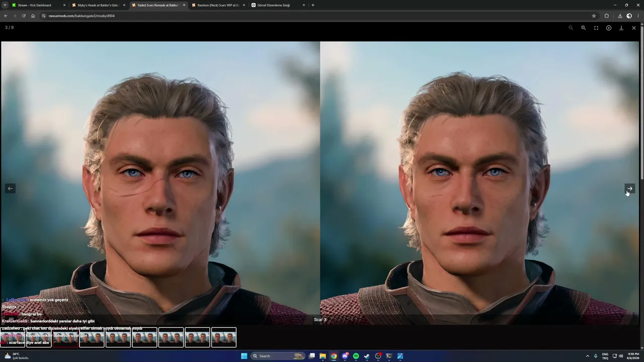Switch to the Random (Neck) Scars WIP tab
This screenshot has width=644, height=362.
[218, 5]
